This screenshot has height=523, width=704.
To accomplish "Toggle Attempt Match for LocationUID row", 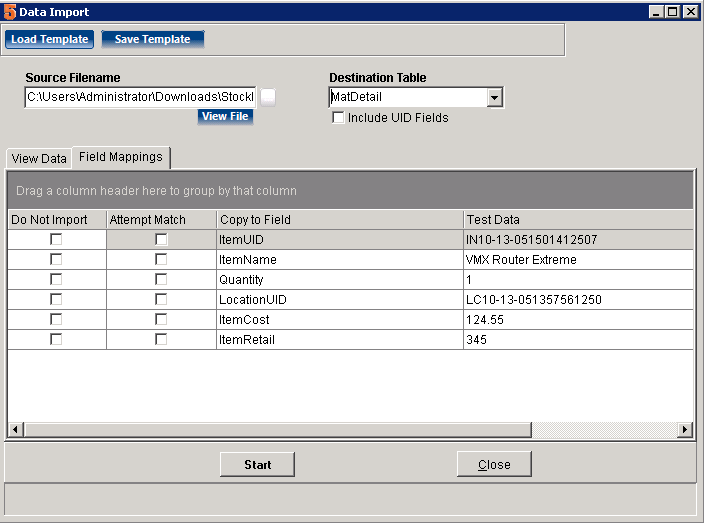I will [161, 299].
